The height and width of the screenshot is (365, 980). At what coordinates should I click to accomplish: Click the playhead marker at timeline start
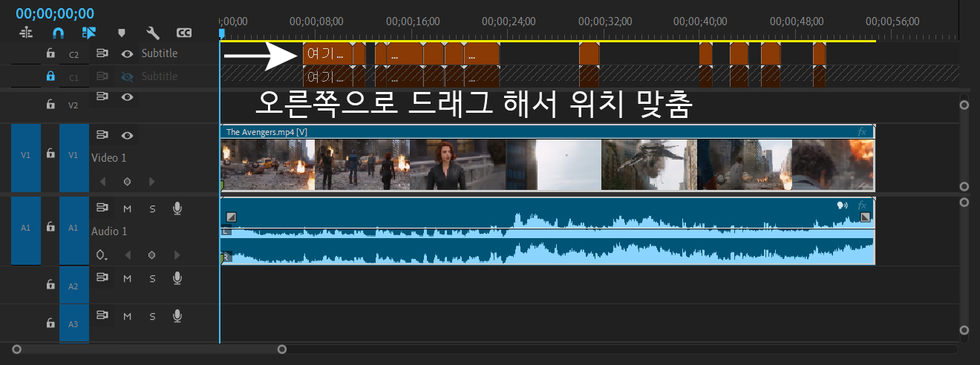point(220,33)
